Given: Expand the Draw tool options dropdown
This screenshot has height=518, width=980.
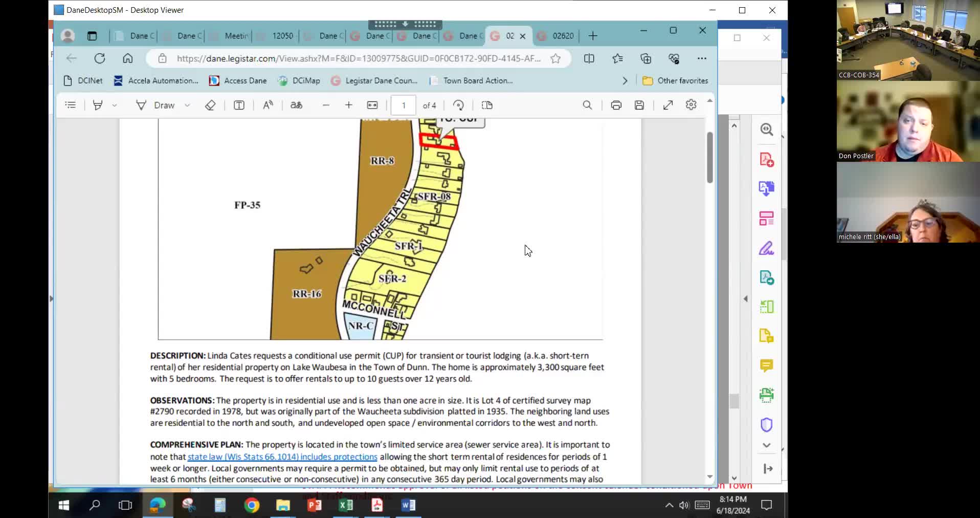Looking at the screenshot, I should 187,105.
